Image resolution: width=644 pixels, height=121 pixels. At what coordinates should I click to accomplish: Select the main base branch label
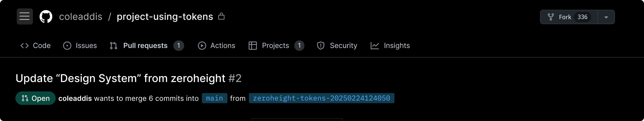click(214, 98)
